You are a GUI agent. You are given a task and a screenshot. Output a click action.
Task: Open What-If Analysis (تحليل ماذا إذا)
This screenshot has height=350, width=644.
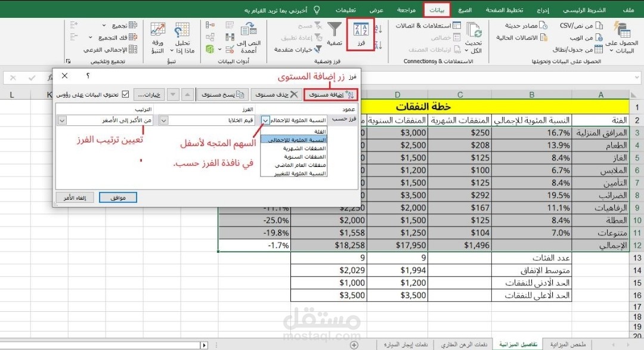[182, 38]
